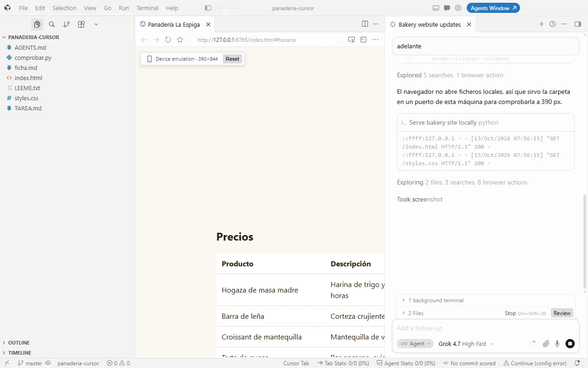The image size is (588, 368).
Task: Click the Add a follow-up input
Action: [x=486, y=328]
